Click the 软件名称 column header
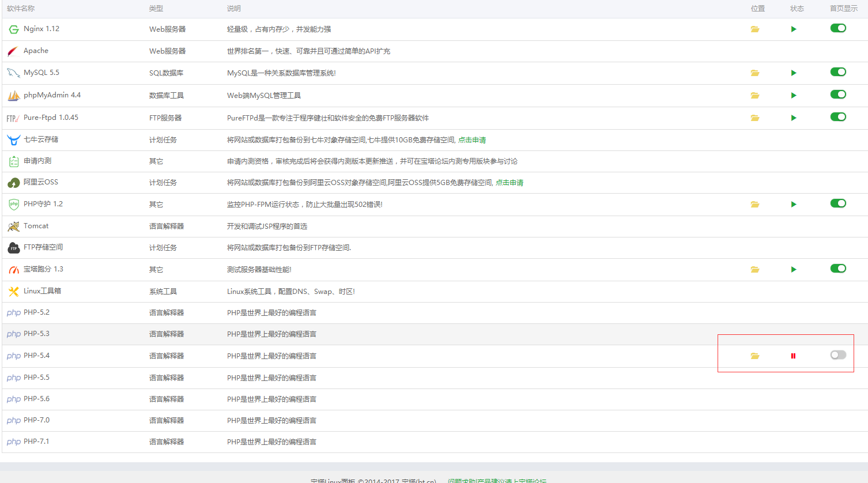The width and height of the screenshot is (868, 483). pos(21,9)
